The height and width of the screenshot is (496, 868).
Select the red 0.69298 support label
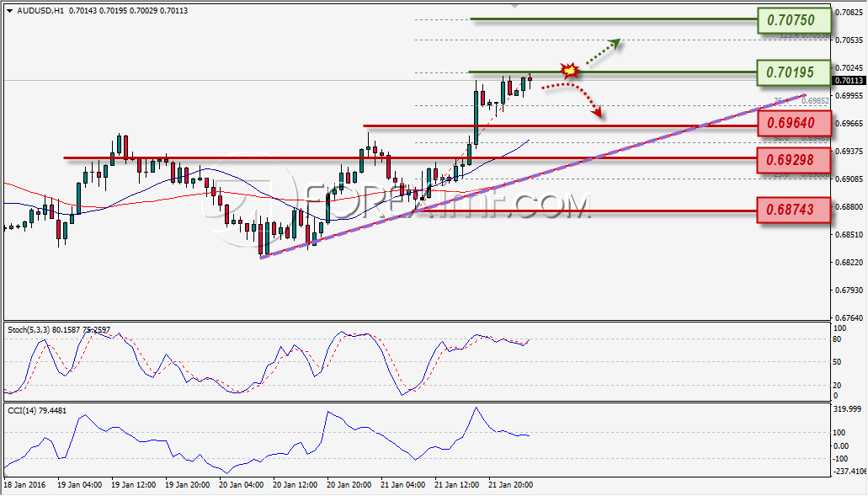point(793,160)
